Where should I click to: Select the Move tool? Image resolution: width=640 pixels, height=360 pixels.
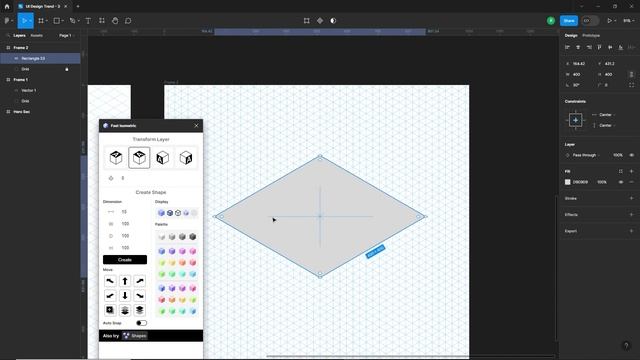[24, 21]
